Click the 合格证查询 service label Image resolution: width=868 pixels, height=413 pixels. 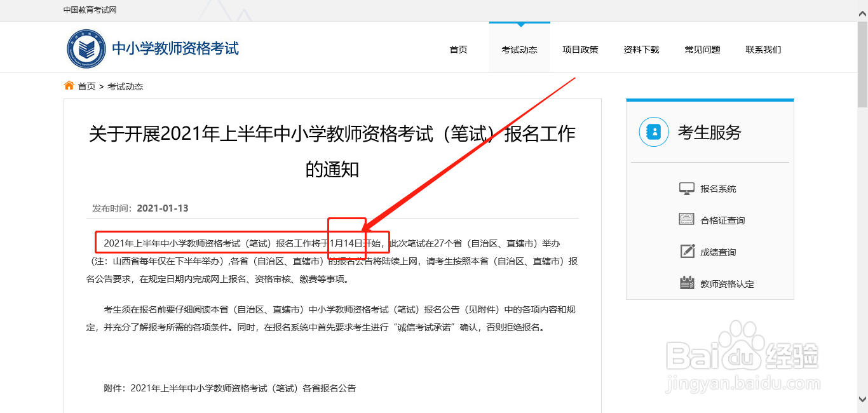coord(722,220)
